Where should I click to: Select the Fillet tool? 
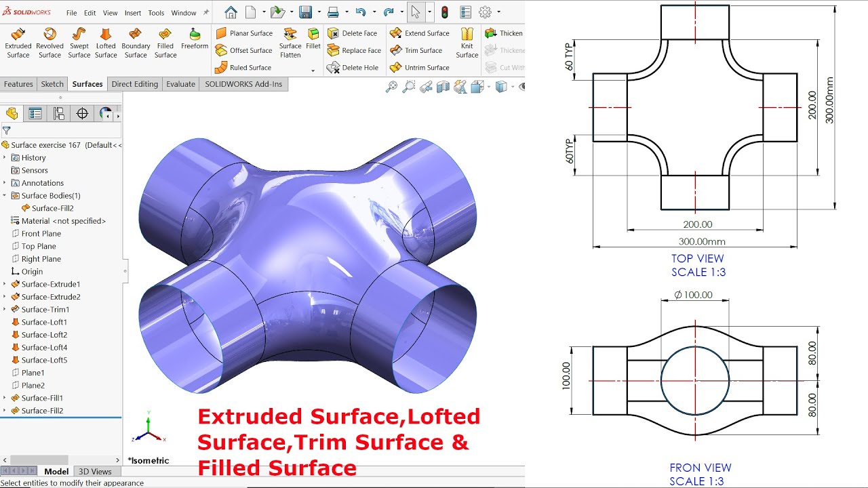313,39
